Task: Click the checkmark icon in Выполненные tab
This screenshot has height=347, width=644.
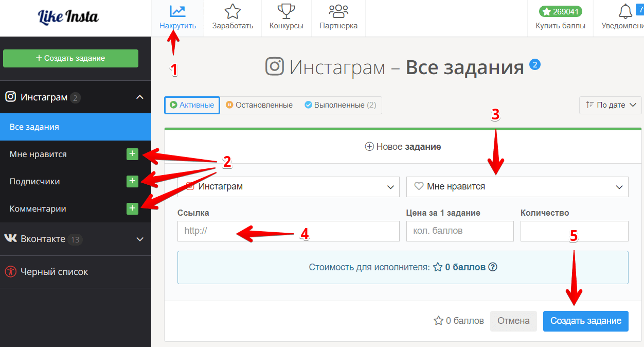Action: pos(308,105)
